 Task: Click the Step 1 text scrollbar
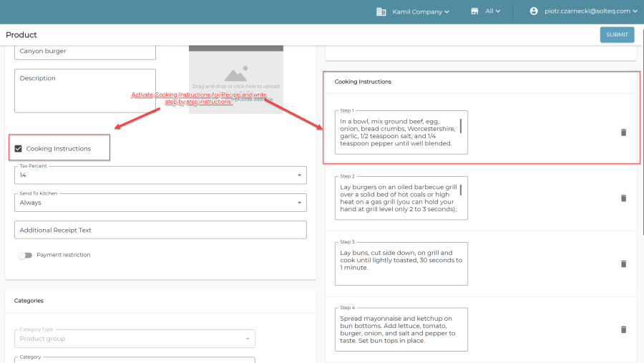click(x=461, y=126)
